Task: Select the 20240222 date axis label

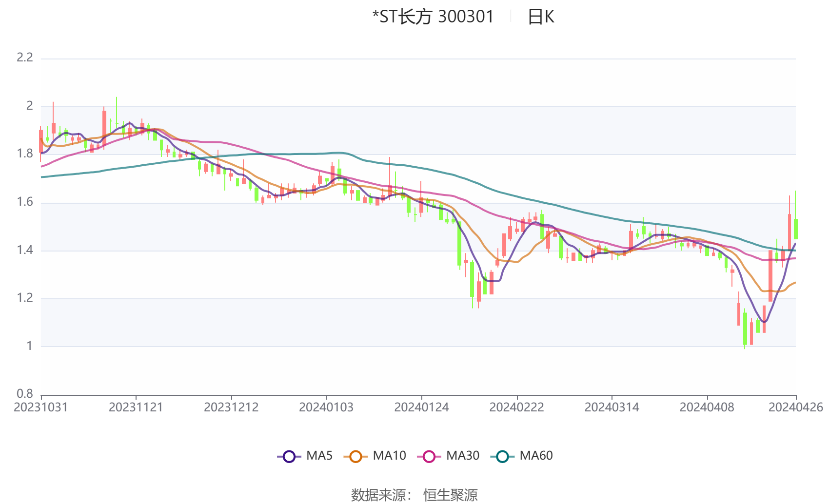Action: (x=516, y=407)
